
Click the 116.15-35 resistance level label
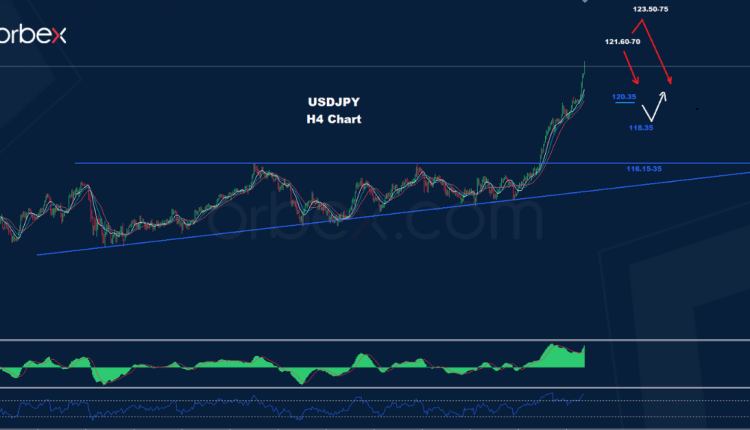pos(644,169)
